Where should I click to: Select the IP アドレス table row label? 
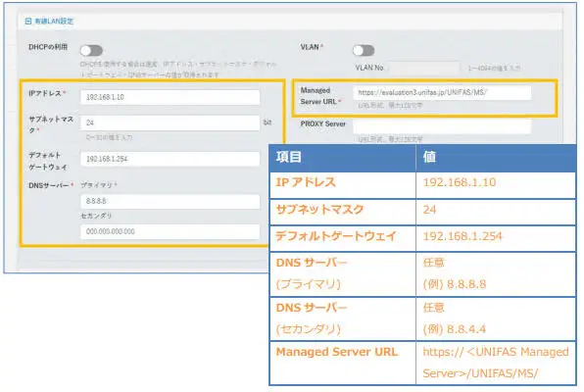click(306, 182)
